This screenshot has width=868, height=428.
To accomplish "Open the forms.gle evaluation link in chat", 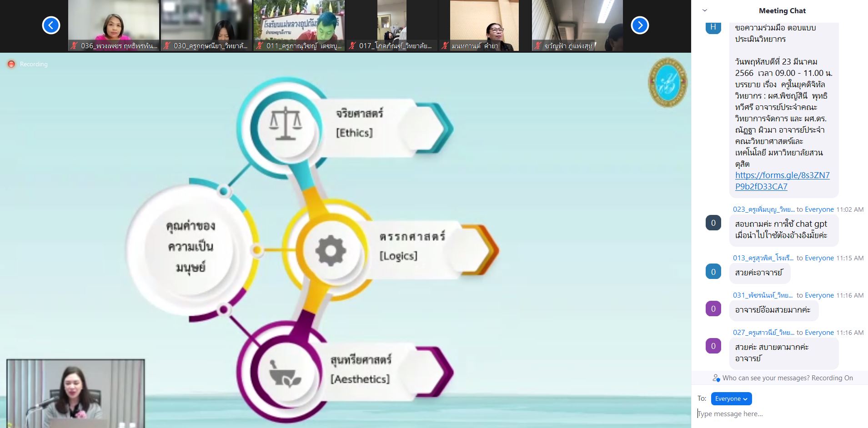I will point(782,181).
